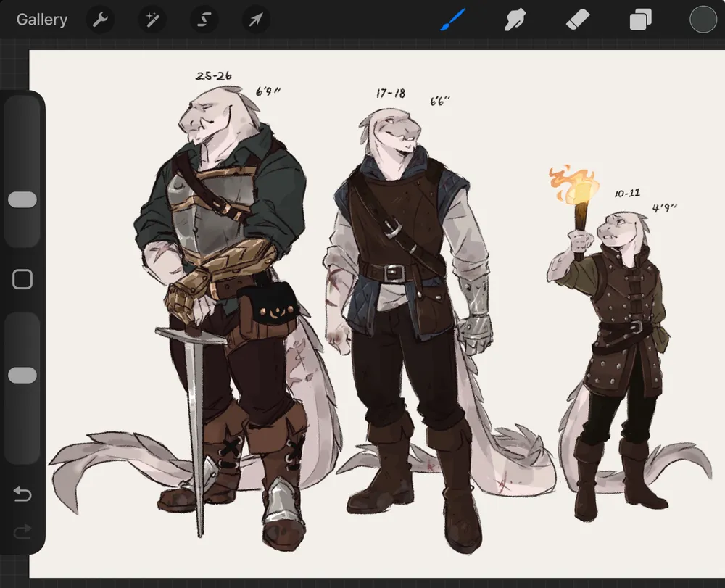The image size is (725, 588).
Task: Open the Actions wrench menu
Action: click(100, 20)
